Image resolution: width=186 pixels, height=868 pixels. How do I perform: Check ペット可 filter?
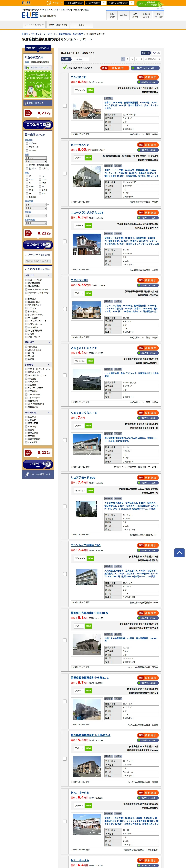coord(26,427)
